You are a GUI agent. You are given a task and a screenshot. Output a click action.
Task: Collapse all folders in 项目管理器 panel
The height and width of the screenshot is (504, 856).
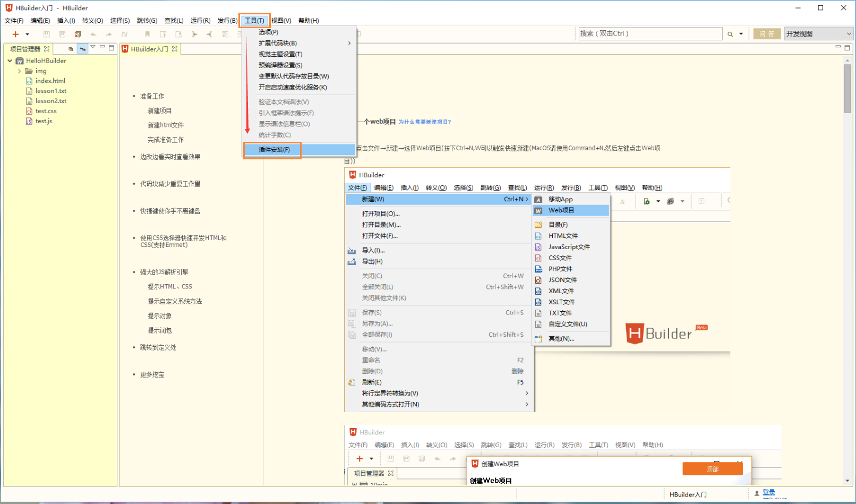(x=71, y=48)
